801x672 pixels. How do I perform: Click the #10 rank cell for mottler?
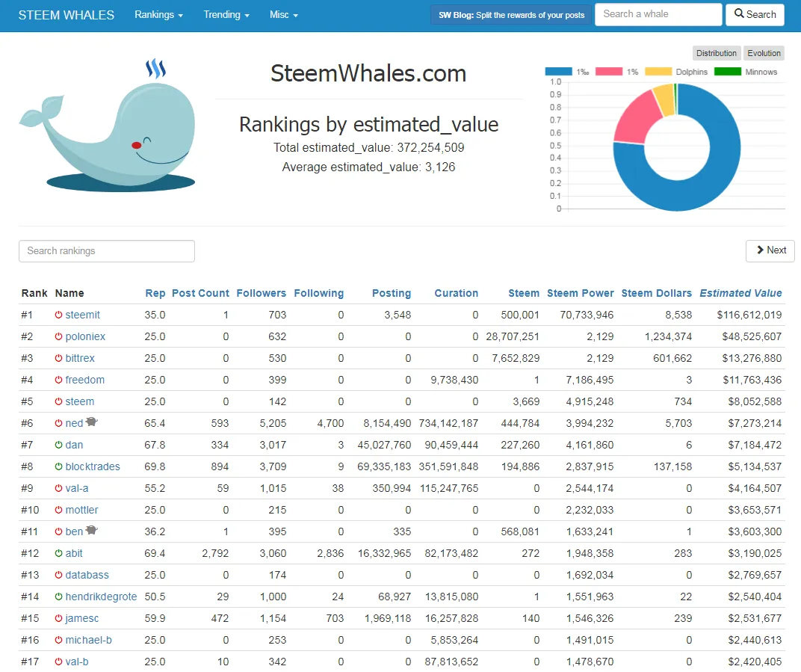30,510
